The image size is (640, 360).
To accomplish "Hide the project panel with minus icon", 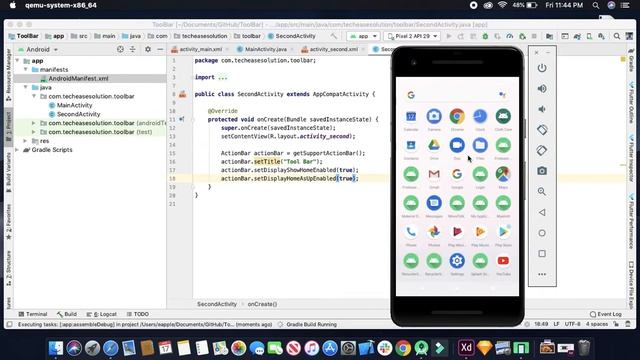I will tap(160, 49).
